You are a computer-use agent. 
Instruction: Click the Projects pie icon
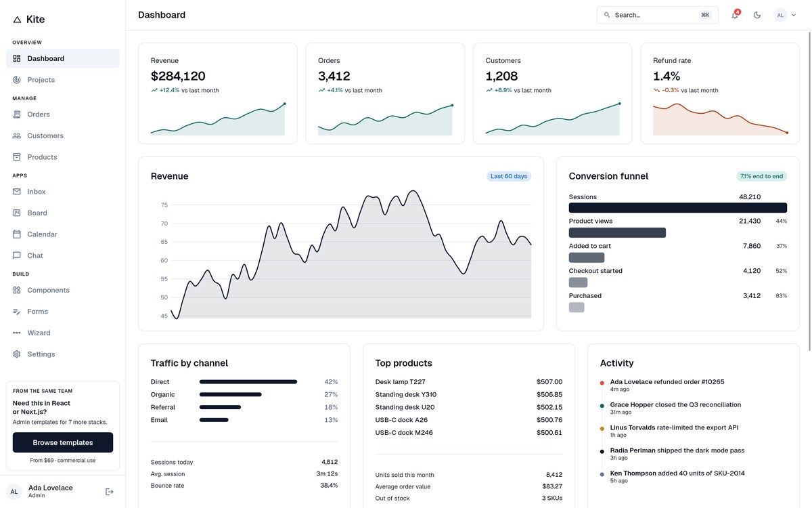tap(17, 80)
